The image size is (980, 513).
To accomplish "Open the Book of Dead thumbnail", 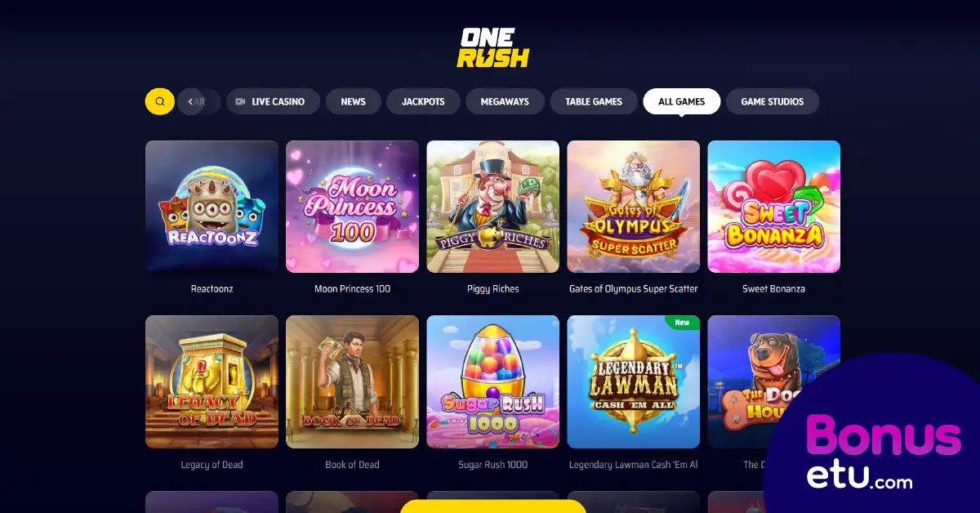I will [352, 381].
